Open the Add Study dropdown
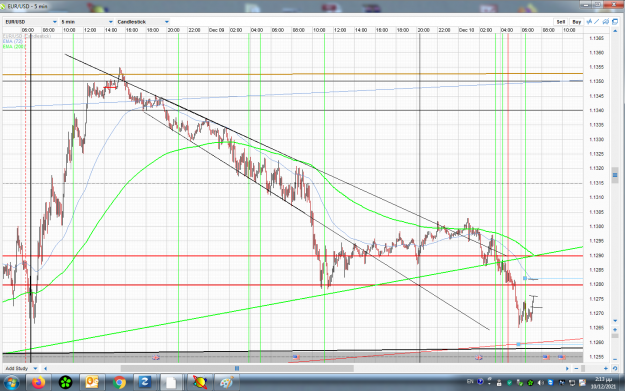This screenshot has width=625, height=391. 22,368
